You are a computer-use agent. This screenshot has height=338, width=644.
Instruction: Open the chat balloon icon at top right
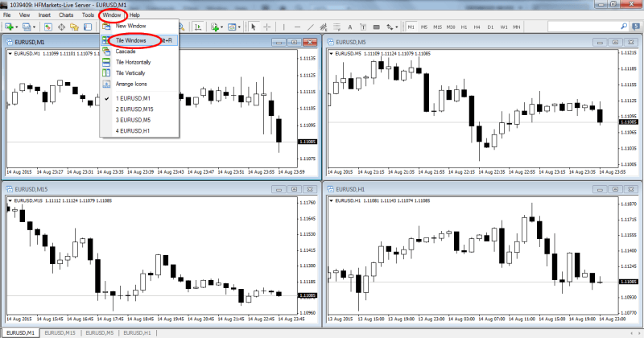click(636, 27)
